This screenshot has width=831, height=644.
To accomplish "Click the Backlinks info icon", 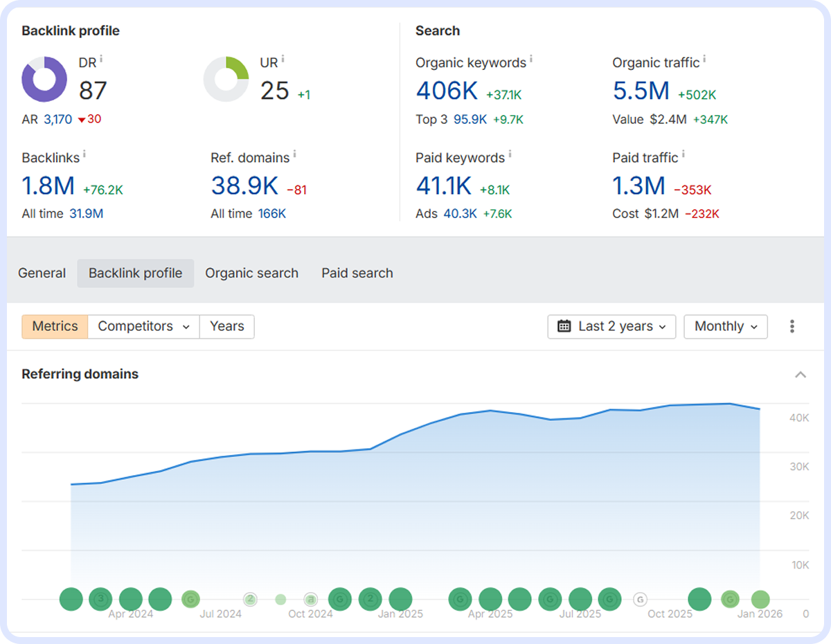I will coord(84,154).
